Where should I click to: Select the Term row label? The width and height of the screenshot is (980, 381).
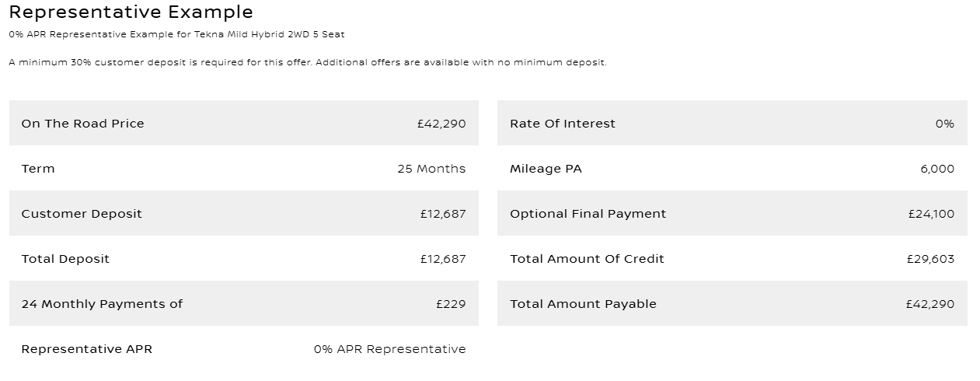coord(38,169)
